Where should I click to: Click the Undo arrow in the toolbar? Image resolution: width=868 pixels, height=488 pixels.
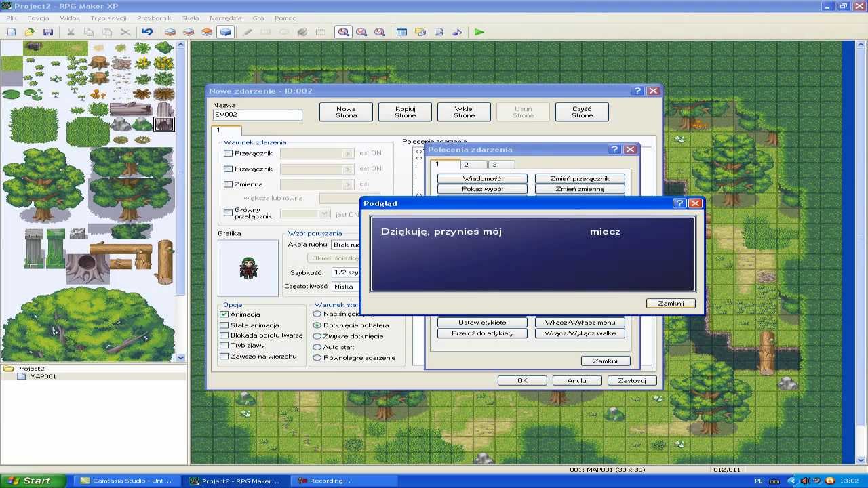coord(147,32)
